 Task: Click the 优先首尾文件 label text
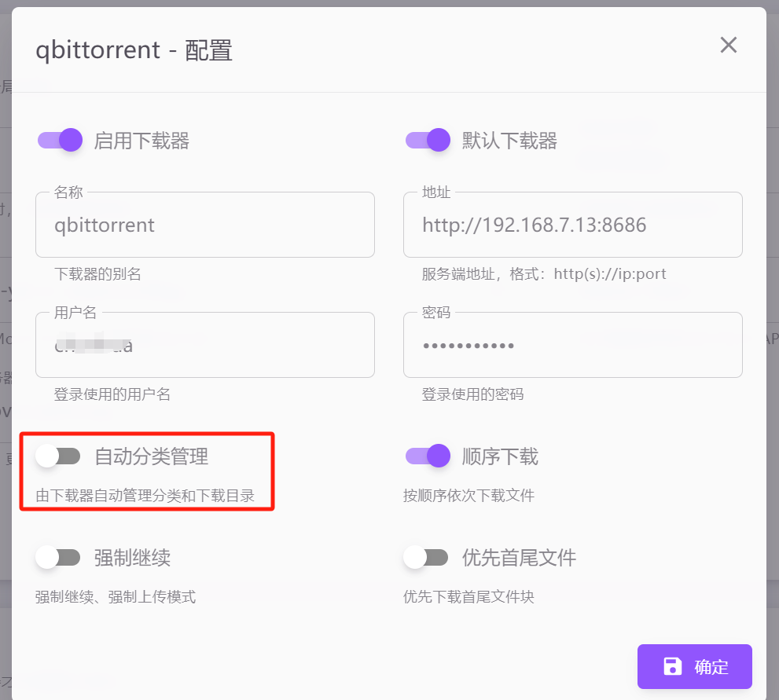[x=519, y=558]
